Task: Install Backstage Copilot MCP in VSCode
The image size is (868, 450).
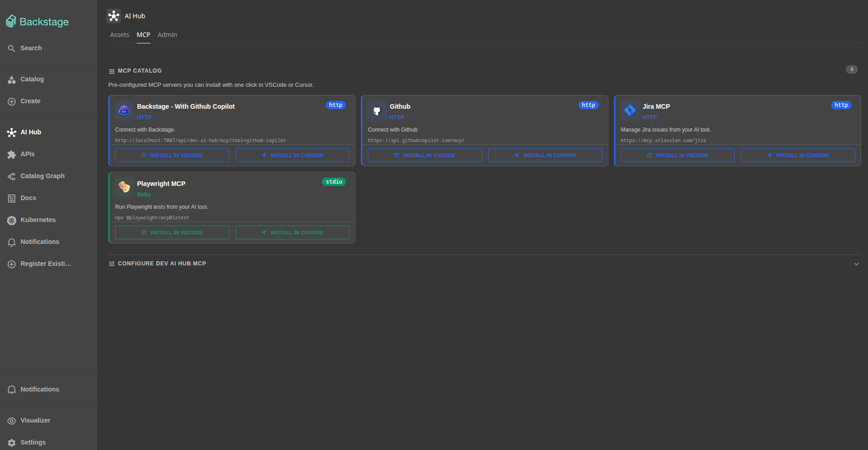Action: coord(172,155)
